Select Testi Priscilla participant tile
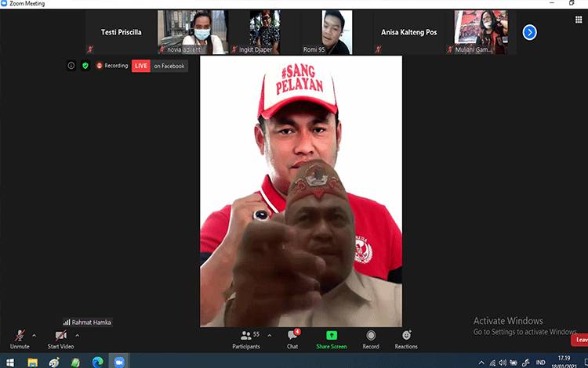Viewport: 588px width, 368px height. click(x=121, y=32)
